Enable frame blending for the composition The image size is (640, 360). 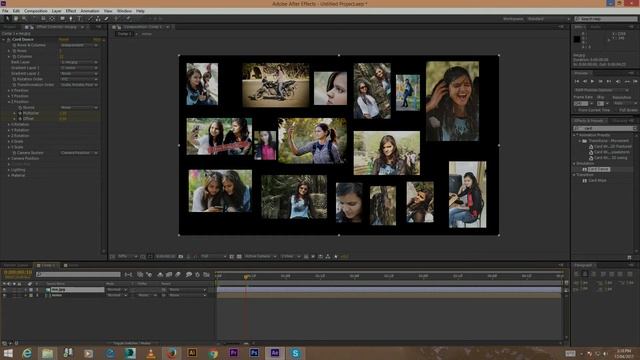169,275
